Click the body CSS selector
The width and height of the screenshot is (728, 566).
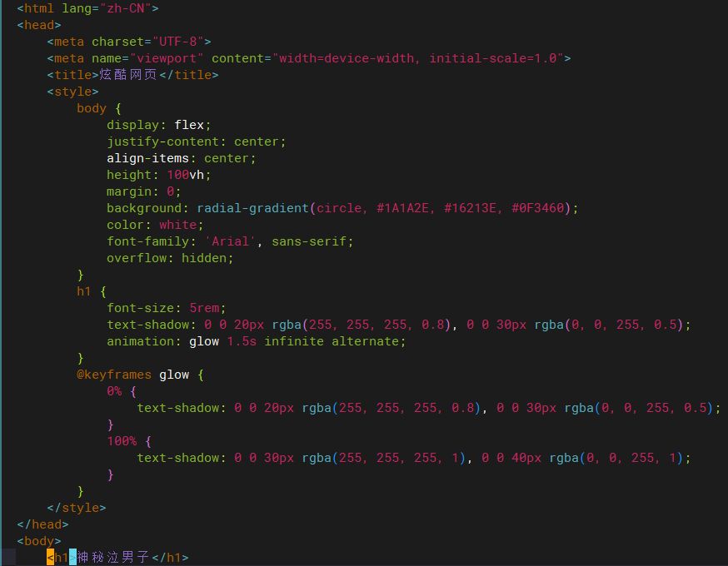tap(91, 108)
